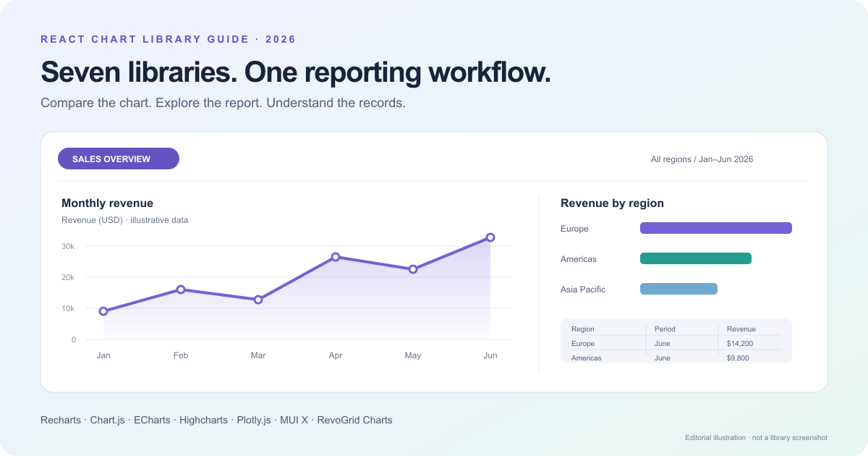This screenshot has width=868, height=456.
Task: Select the Mar data point on the line chart
Action: (258, 300)
